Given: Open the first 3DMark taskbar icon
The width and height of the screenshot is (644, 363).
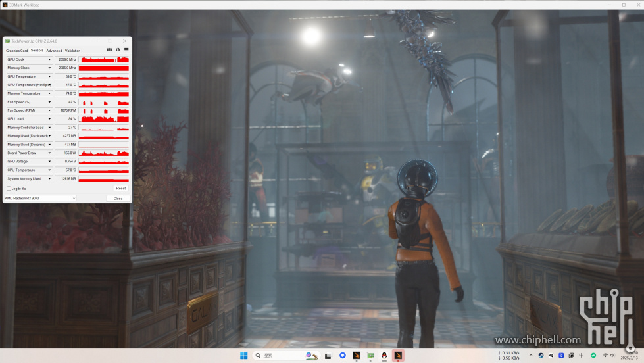Looking at the screenshot, I should point(357,356).
